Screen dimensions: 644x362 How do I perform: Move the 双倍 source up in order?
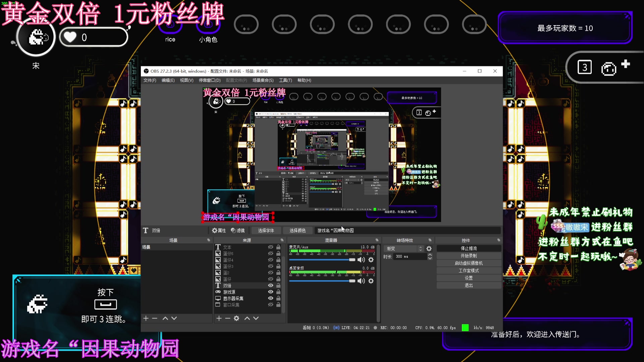[x=247, y=318]
